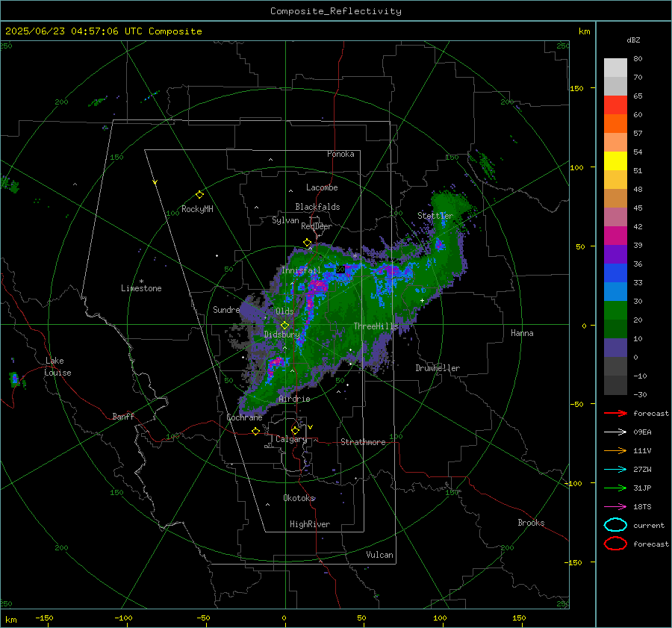
Task: Click the Blackfalds city label
Action: point(317,207)
